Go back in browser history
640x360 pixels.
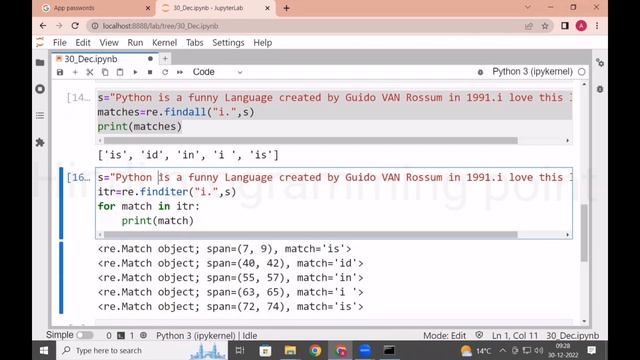(43, 26)
